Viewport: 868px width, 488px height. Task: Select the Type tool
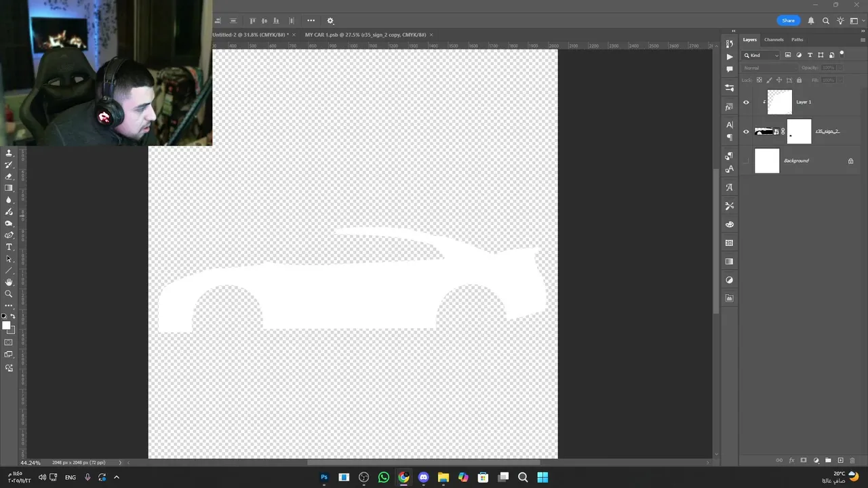[9, 247]
